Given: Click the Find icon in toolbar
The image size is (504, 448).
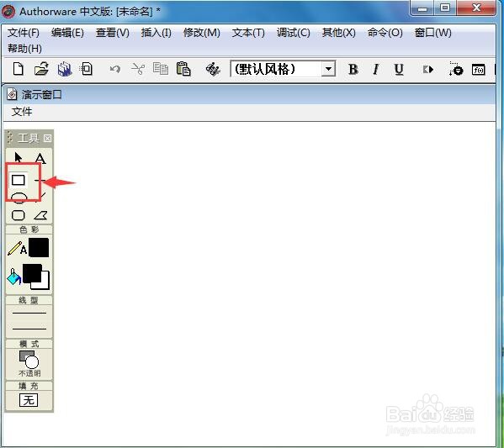Looking at the screenshot, I should coord(213,69).
